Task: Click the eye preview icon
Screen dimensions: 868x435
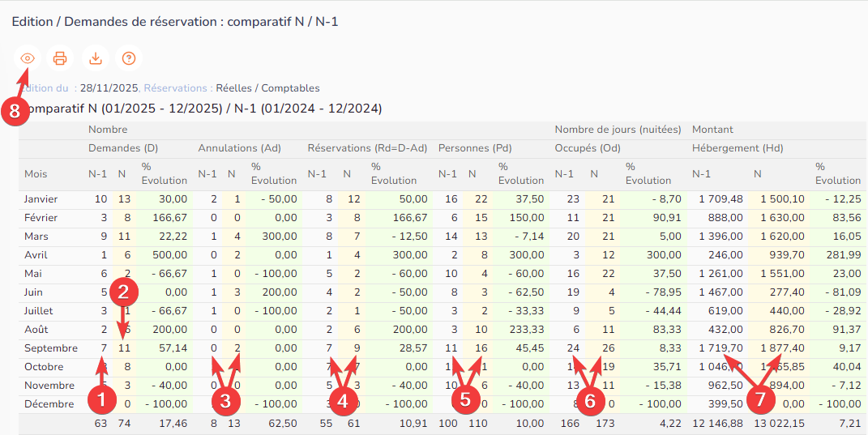Action: (28, 58)
